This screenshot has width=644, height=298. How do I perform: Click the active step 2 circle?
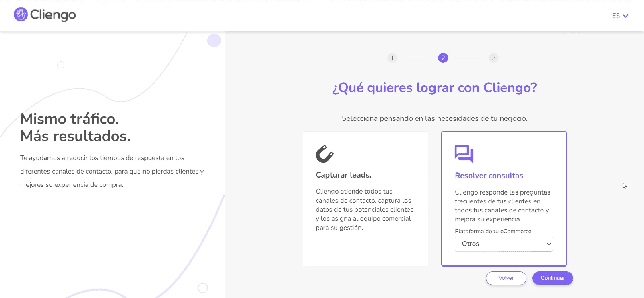click(443, 58)
